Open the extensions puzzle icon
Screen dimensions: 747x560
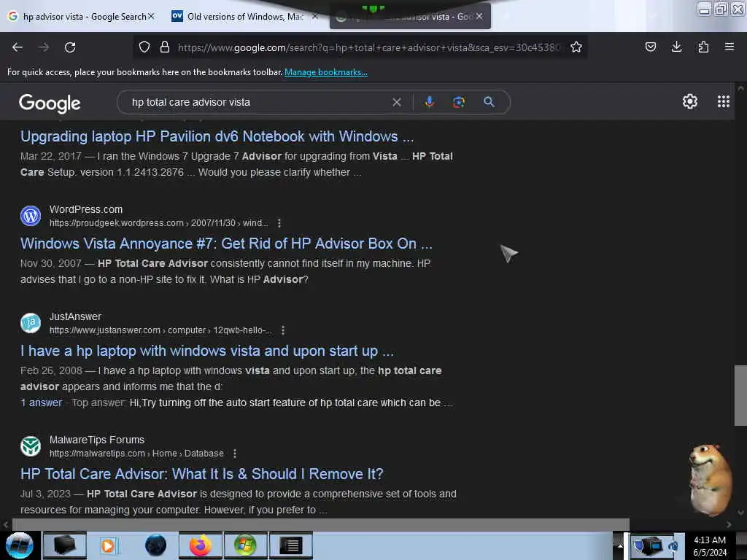[x=703, y=47]
